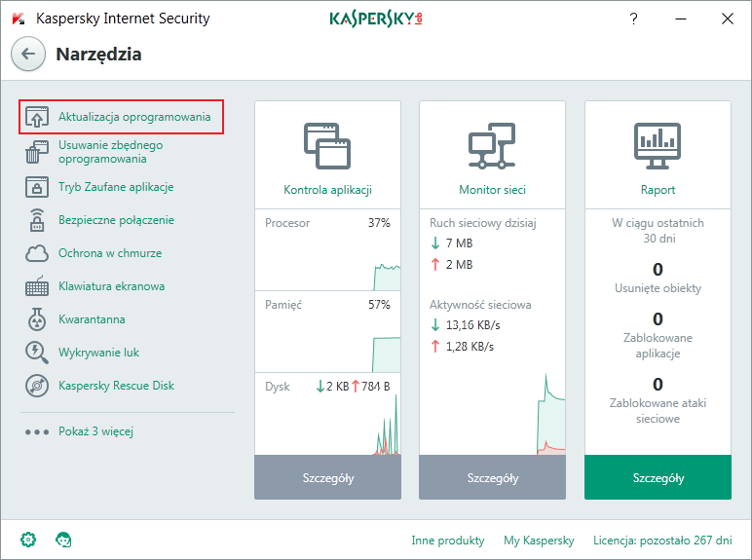This screenshot has height=560, width=752.
Task: Open Ochrona w chmurze link
Action: pos(110,253)
